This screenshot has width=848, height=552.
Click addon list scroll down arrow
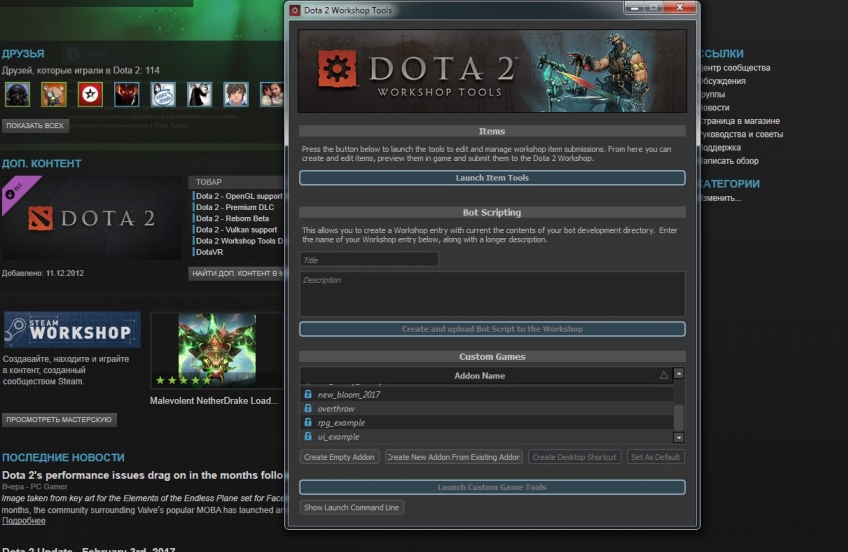click(679, 437)
